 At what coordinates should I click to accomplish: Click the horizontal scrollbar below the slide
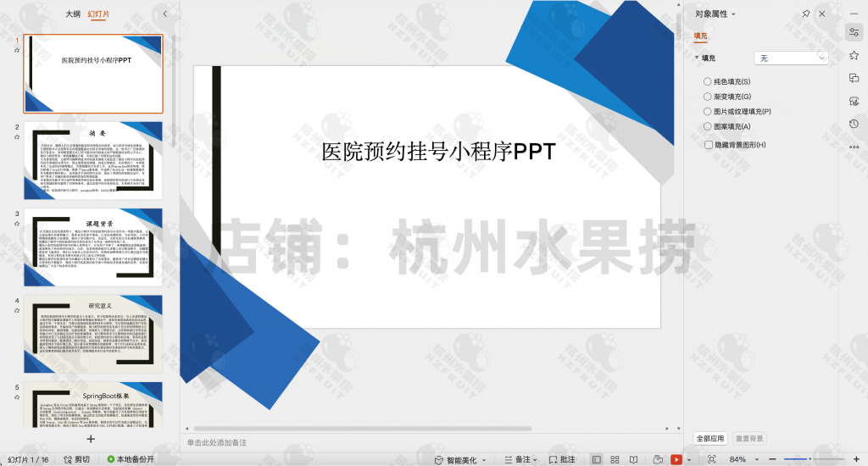point(363,429)
